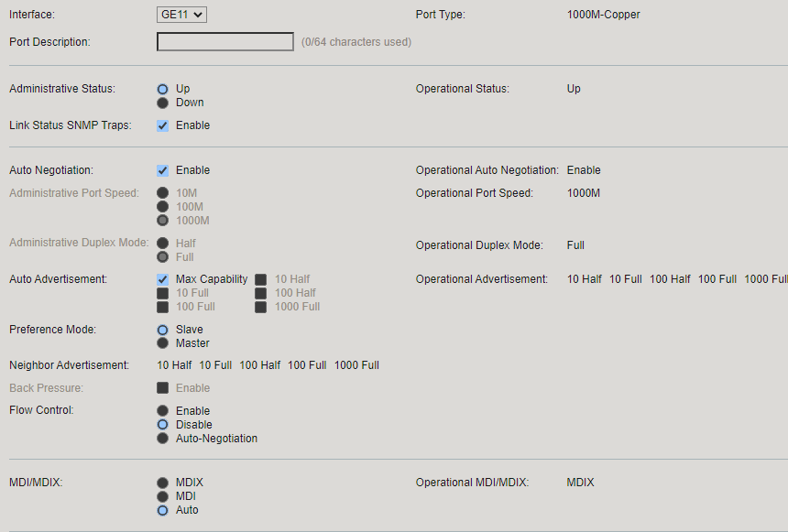Choose Master preference mode
788x532 pixels.
(162, 343)
